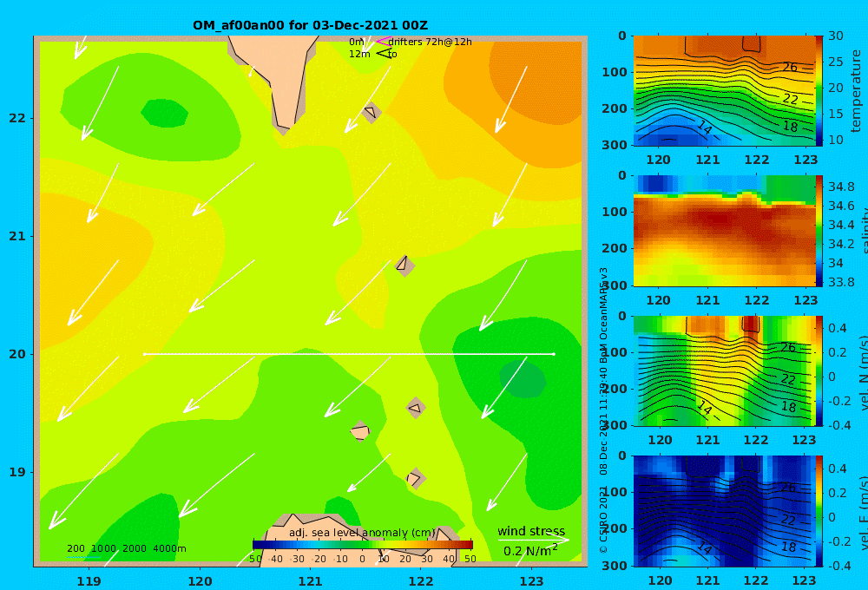
Task: Click the small island near 20.8°N, 121.9°E
Action: 404,265
